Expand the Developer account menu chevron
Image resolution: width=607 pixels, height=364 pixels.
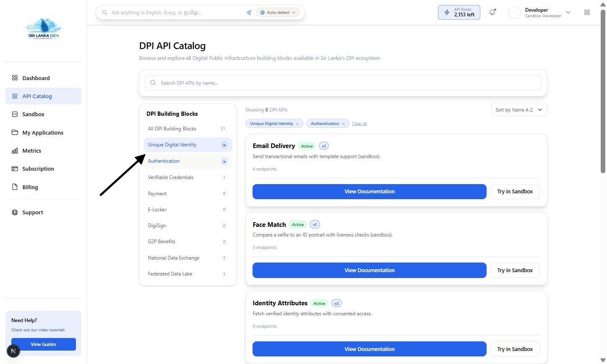pos(568,13)
